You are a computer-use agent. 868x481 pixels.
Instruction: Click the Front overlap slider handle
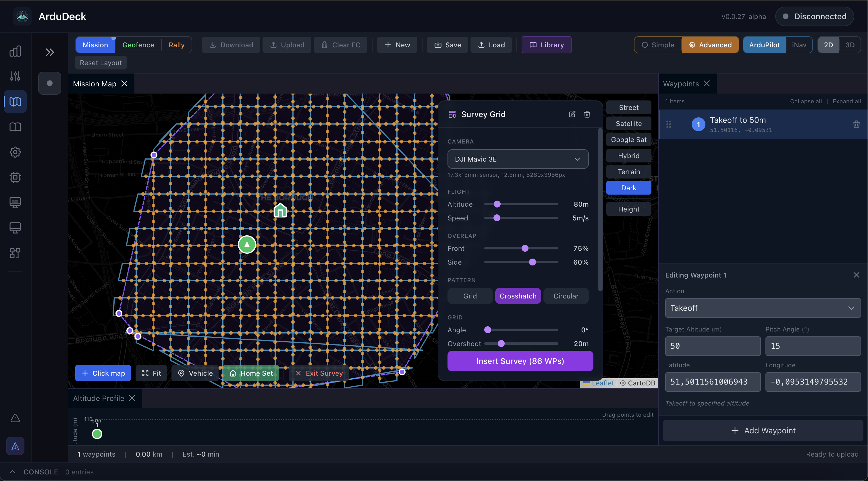pos(525,248)
